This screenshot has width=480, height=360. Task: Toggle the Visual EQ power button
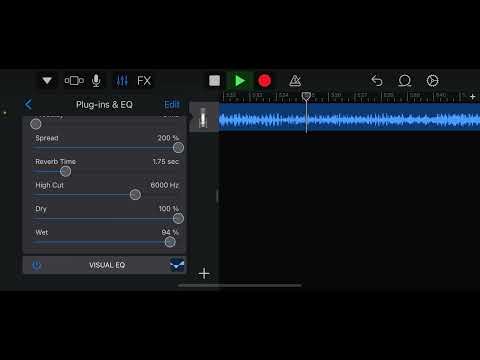tap(36, 265)
